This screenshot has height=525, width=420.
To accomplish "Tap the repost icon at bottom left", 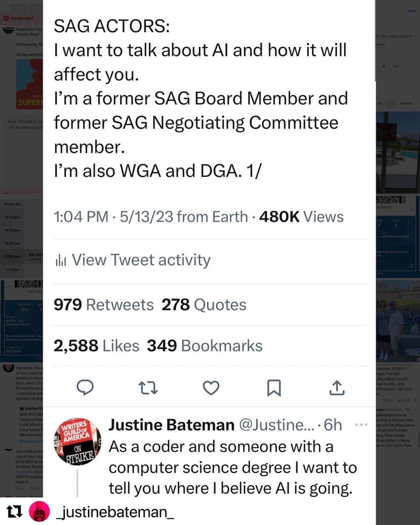I will [14, 512].
